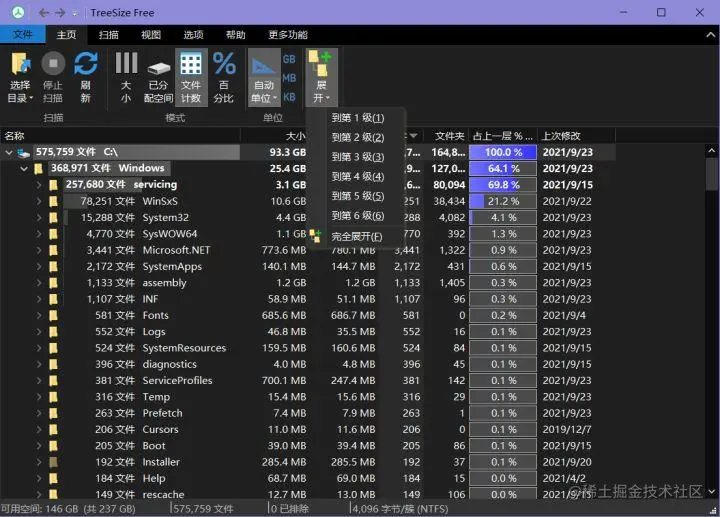Select the 帮助 ribbon tab
720x517 pixels.
coord(236,34)
